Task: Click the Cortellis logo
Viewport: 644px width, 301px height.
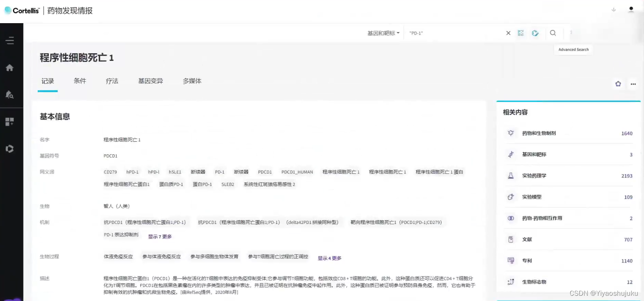Action: (22, 11)
